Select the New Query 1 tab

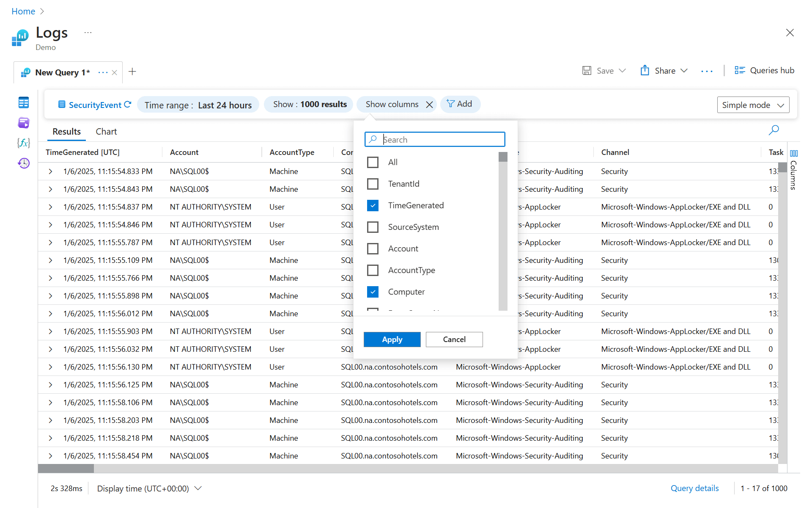click(62, 72)
